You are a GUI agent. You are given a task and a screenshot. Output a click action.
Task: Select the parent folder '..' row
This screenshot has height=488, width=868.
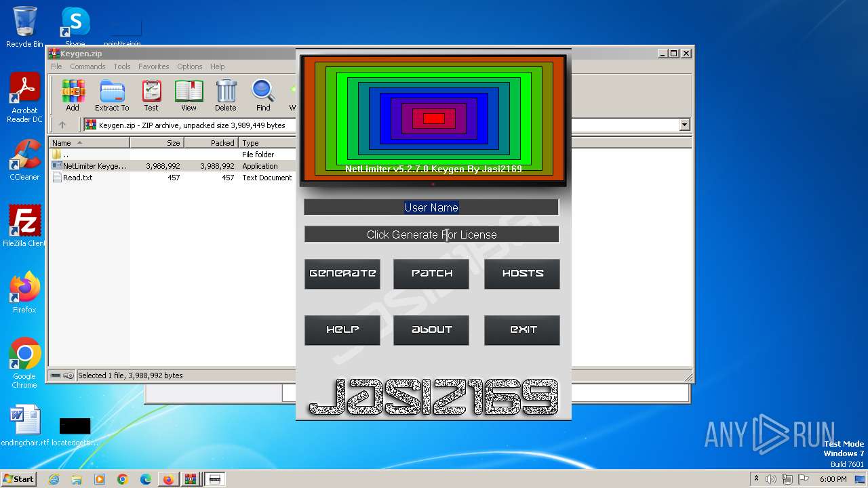pos(173,155)
